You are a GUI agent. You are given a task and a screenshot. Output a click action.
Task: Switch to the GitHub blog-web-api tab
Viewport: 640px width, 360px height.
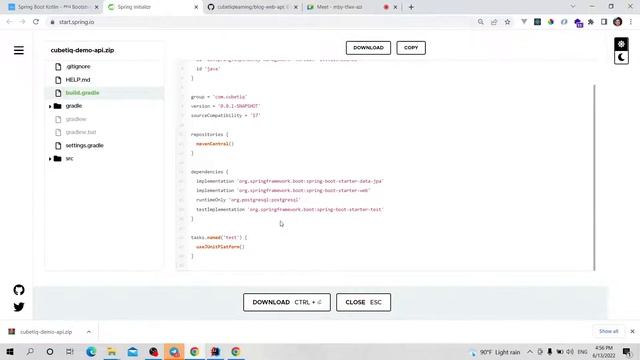(x=251, y=7)
